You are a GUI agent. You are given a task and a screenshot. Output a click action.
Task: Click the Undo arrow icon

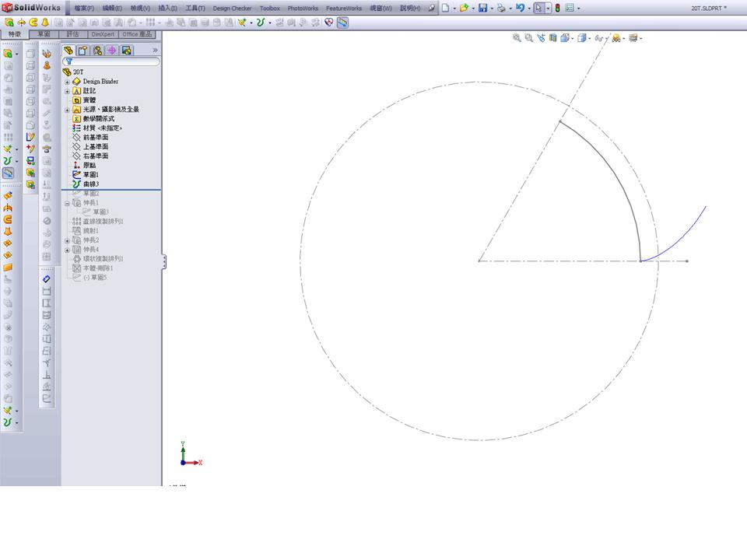click(x=521, y=8)
